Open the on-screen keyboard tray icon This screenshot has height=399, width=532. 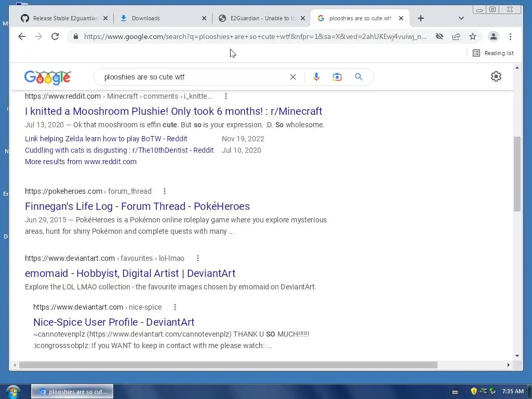point(455,392)
